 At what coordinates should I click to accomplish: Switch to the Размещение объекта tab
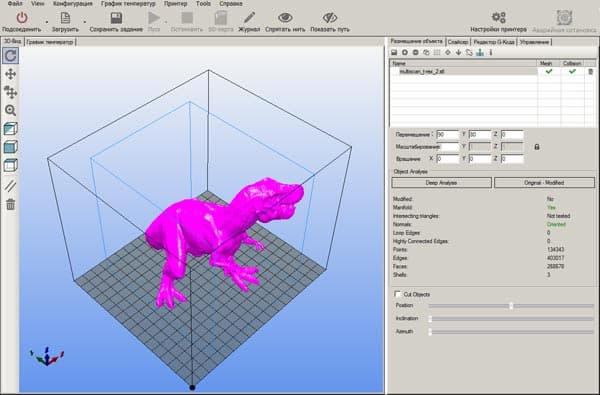click(x=416, y=41)
